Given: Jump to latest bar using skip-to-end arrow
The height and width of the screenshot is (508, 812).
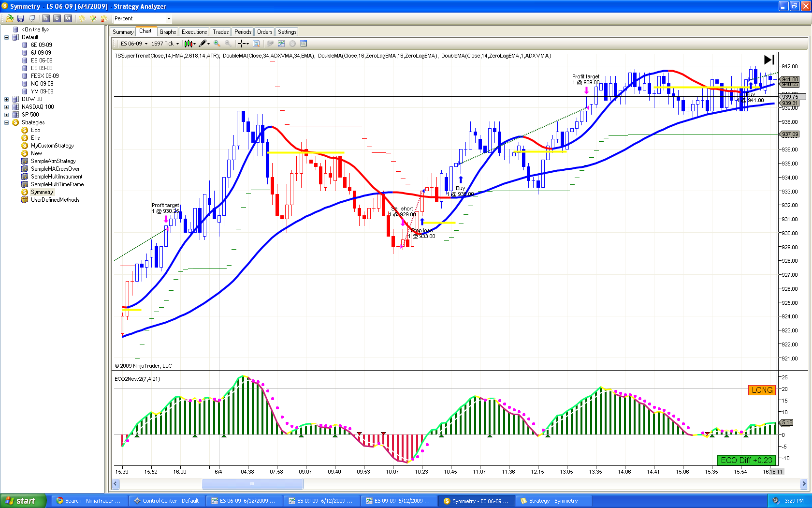Looking at the screenshot, I should 769,60.
